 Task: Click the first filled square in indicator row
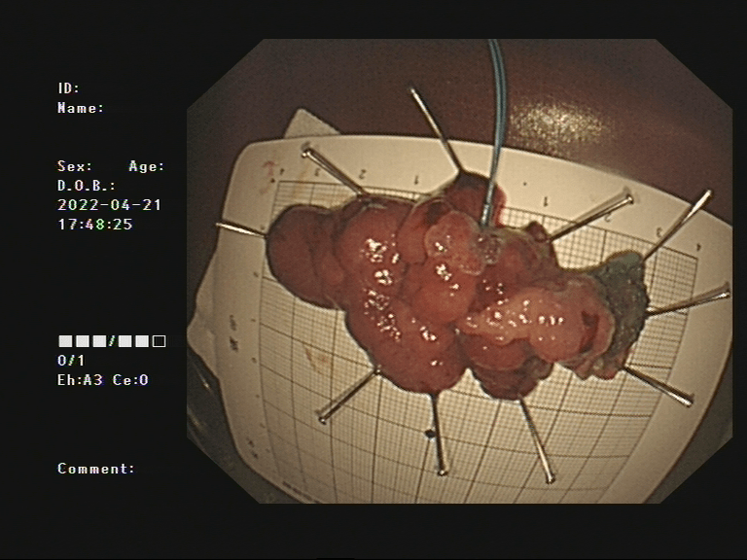[65, 341]
